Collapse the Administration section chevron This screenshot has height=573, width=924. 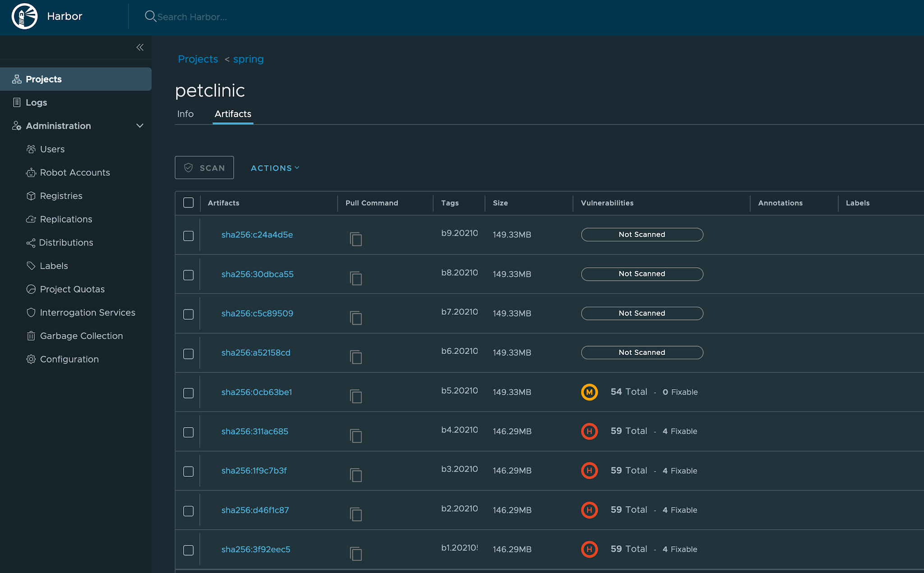tap(140, 126)
